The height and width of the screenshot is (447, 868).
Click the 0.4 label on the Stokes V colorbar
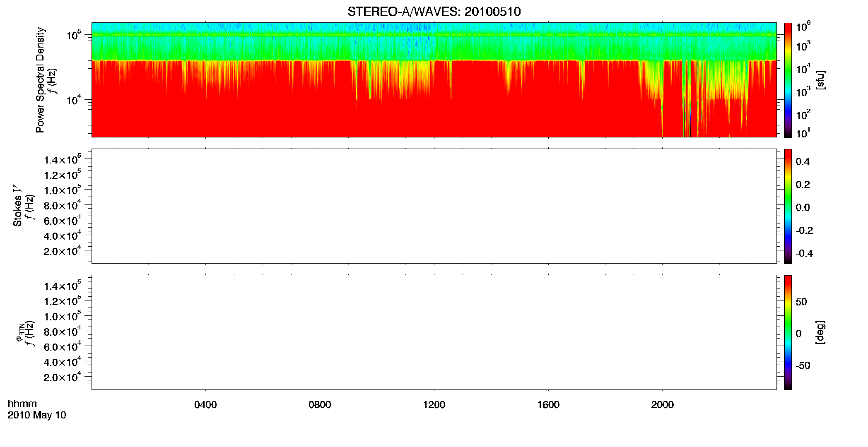(803, 162)
